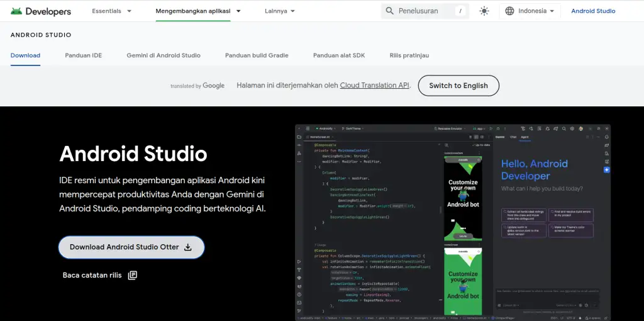Expand the Essentials menu
This screenshot has height=321, width=644.
[112, 11]
